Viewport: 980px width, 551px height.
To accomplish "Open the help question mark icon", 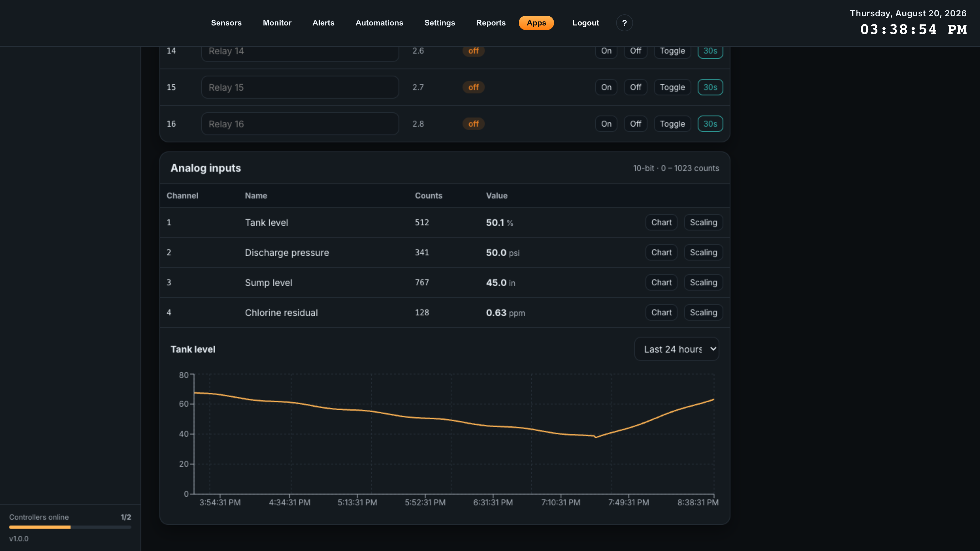I will click(x=624, y=23).
